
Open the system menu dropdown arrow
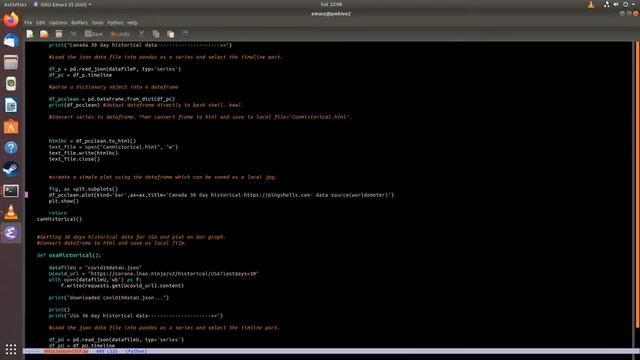point(633,4)
